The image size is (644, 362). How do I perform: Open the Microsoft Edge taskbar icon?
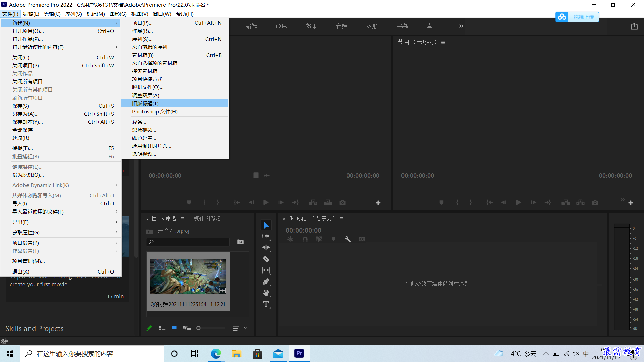point(216,354)
